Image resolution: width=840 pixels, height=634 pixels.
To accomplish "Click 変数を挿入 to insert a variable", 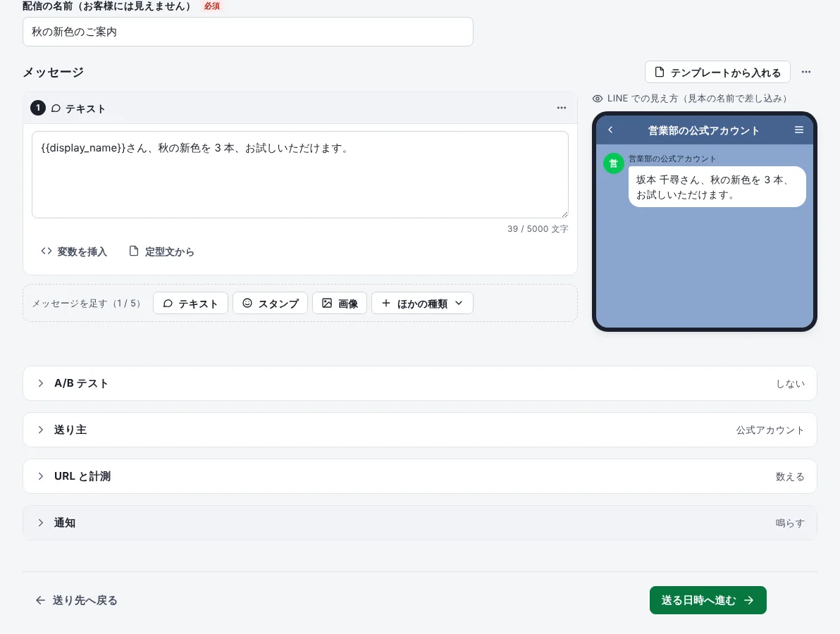I will point(74,251).
